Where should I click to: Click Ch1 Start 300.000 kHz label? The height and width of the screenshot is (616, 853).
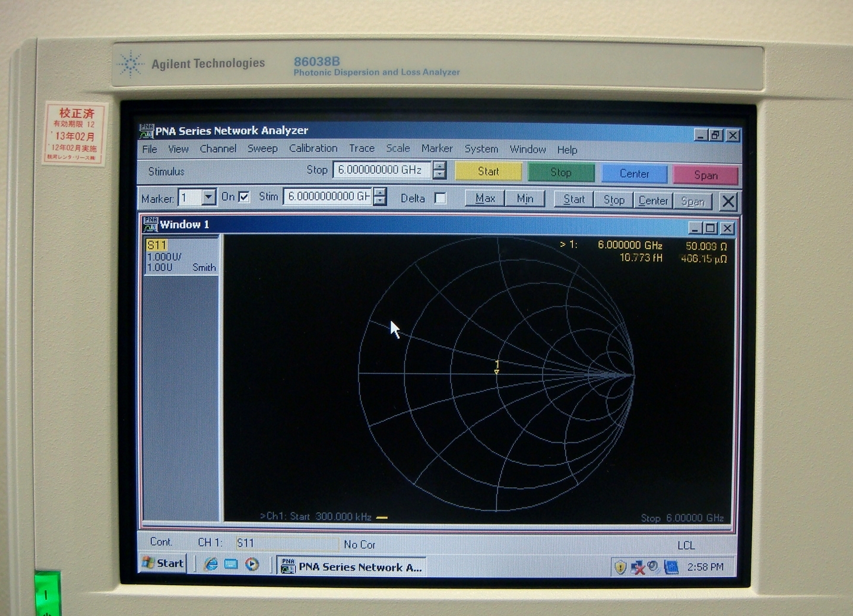click(x=316, y=516)
